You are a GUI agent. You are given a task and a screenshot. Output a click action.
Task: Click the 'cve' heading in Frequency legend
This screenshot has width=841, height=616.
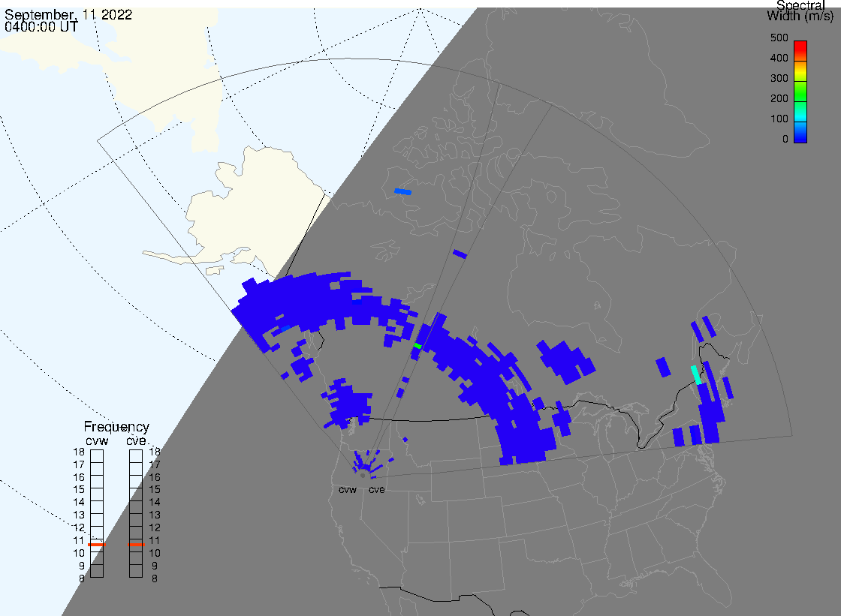click(136, 441)
